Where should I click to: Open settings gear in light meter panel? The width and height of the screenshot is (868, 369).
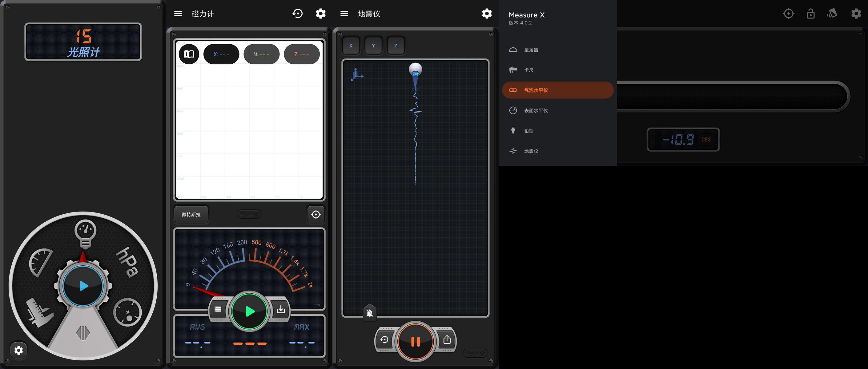click(x=18, y=351)
